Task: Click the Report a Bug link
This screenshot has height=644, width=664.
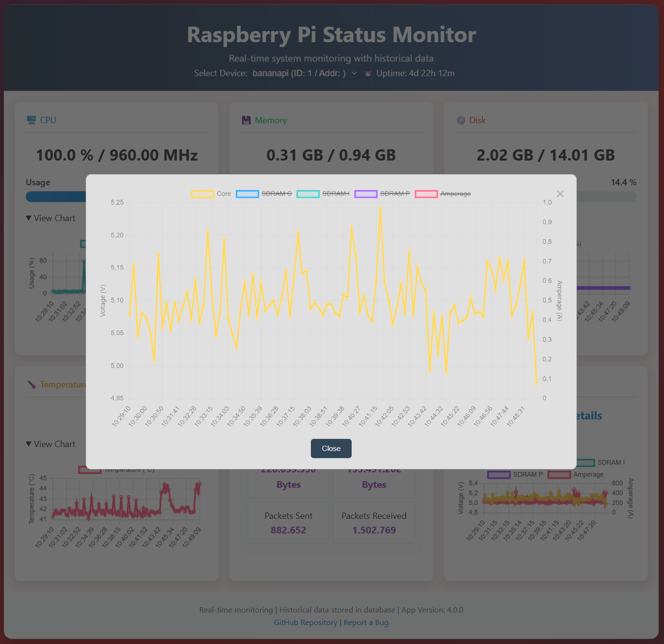Action: click(x=366, y=622)
